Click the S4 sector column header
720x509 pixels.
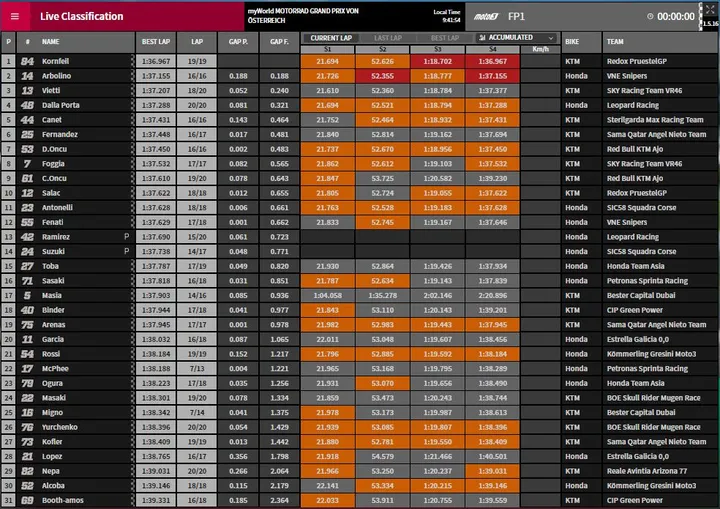click(x=493, y=49)
